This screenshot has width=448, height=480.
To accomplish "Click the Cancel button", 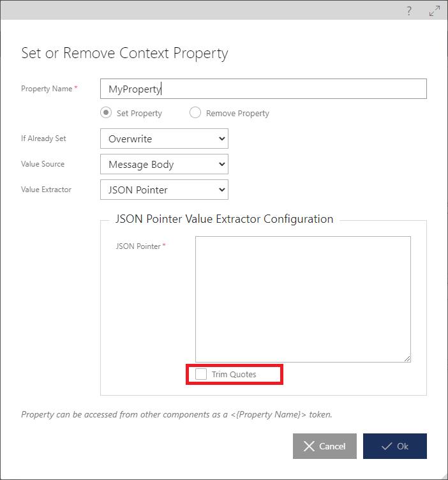I will (325, 446).
